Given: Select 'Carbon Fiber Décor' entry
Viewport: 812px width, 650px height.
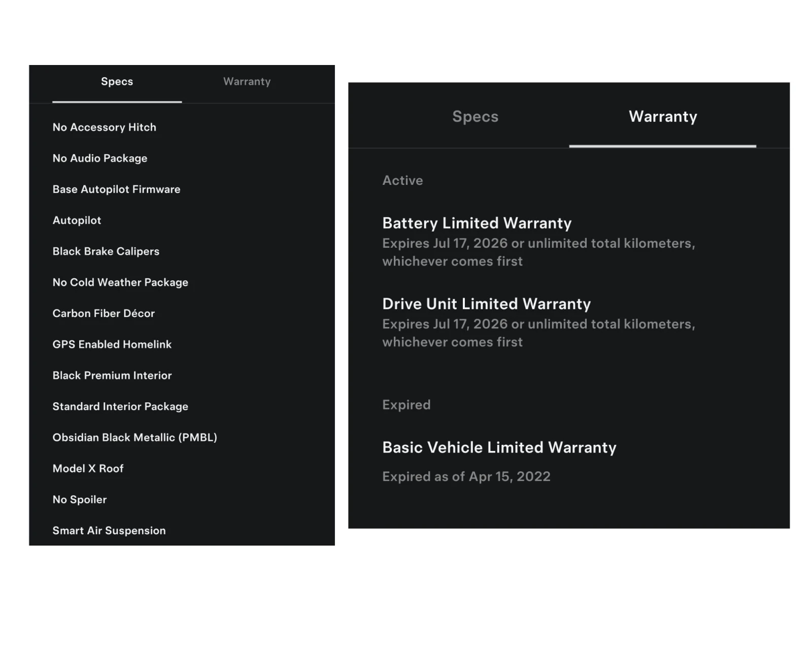Looking at the screenshot, I should coord(104,313).
